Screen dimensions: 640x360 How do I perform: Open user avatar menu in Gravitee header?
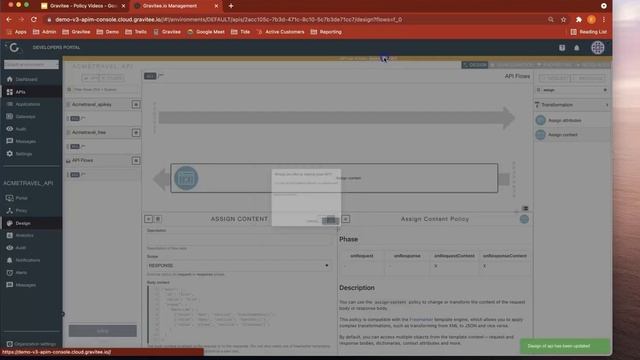tap(598, 48)
